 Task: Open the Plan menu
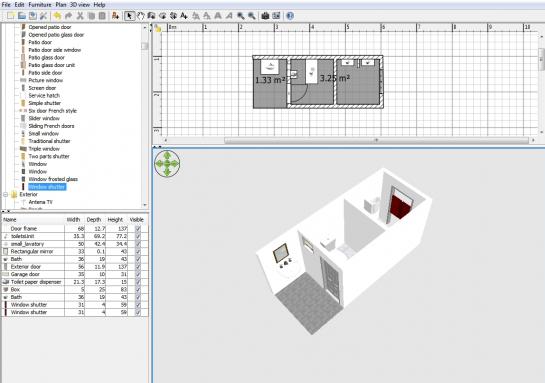61,5
